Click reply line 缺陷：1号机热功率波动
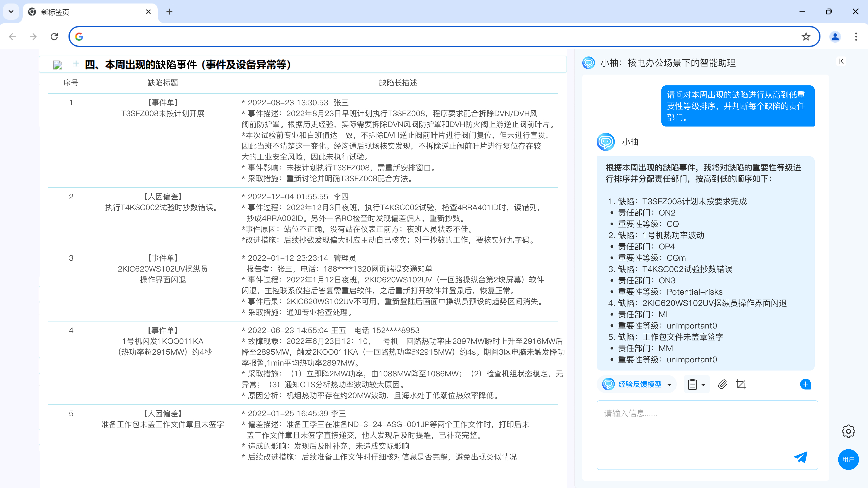The width and height of the screenshot is (868, 488). (x=661, y=235)
